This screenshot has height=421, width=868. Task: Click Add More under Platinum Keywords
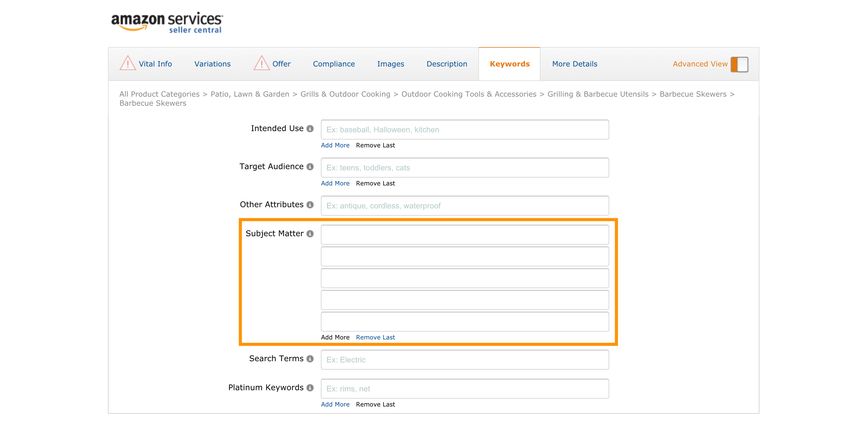pyautogui.click(x=335, y=404)
